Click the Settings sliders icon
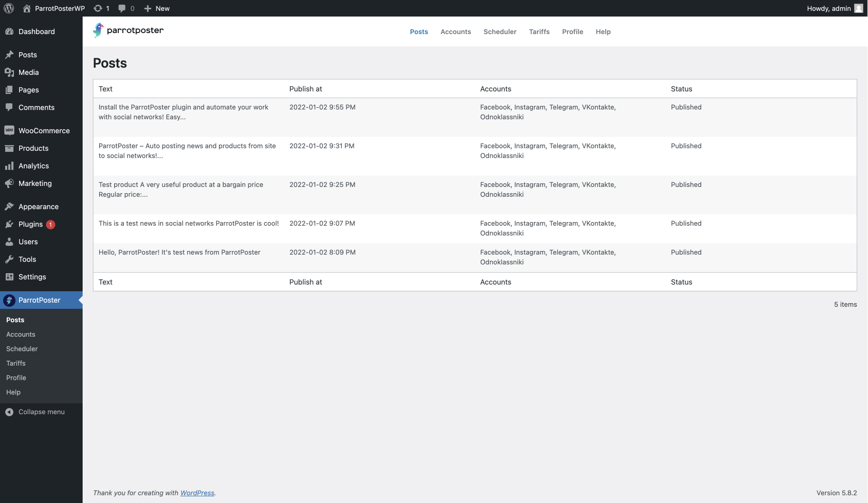Screen dimensions: 868x503 click(x=9, y=277)
